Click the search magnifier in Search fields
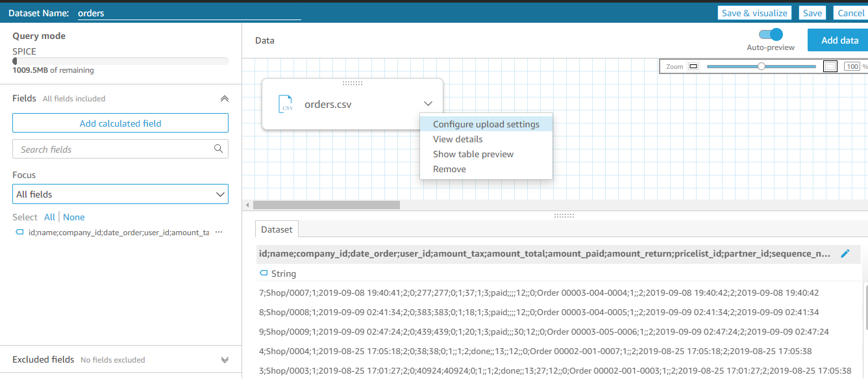 (219, 149)
